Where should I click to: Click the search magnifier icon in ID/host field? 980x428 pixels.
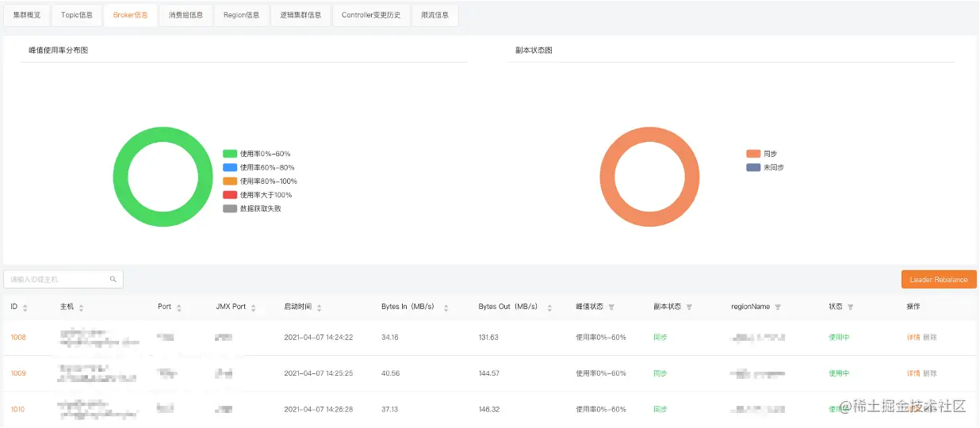click(113, 280)
